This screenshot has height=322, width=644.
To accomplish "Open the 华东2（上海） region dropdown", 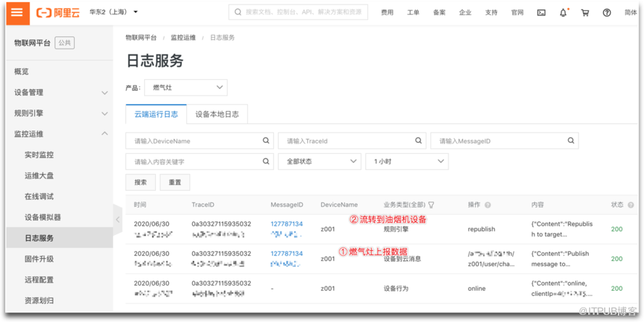I will pos(114,12).
